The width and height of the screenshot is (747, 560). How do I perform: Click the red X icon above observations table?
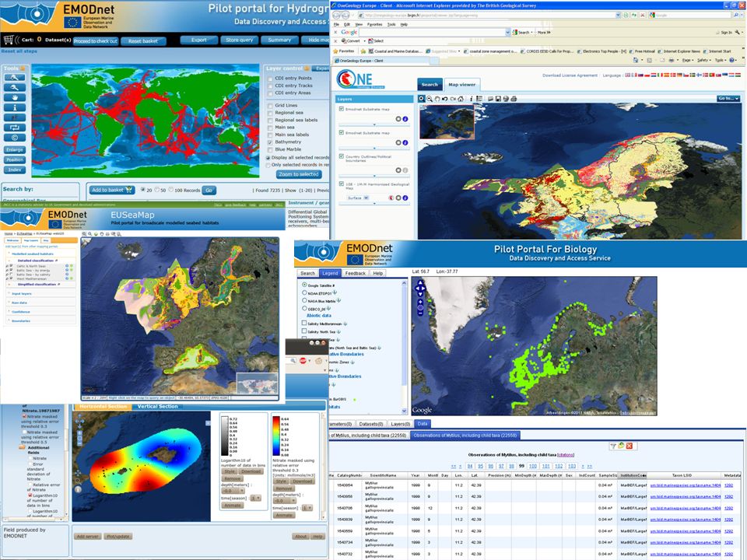[630, 446]
